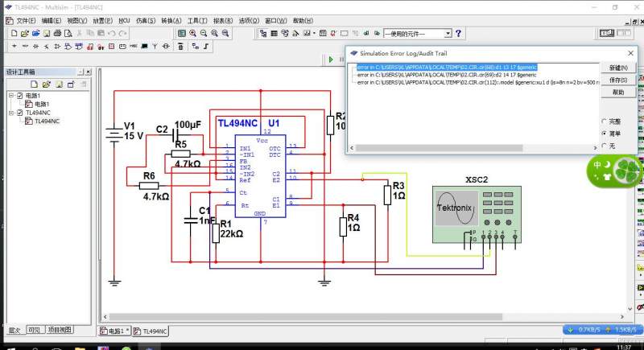Image resolution: width=644 pixels, height=350 pixels.
Task: Open the Database Manager icon
Action: pyautogui.click(x=285, y=34)
